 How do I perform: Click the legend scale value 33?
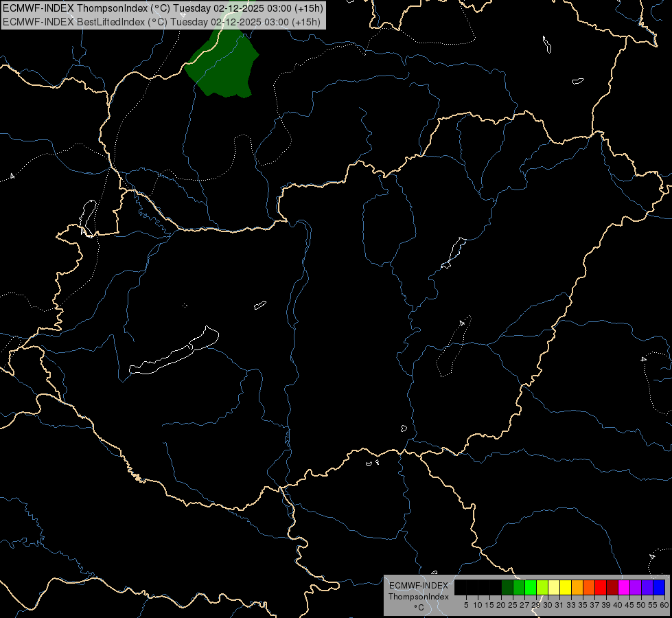click(571, 605)
